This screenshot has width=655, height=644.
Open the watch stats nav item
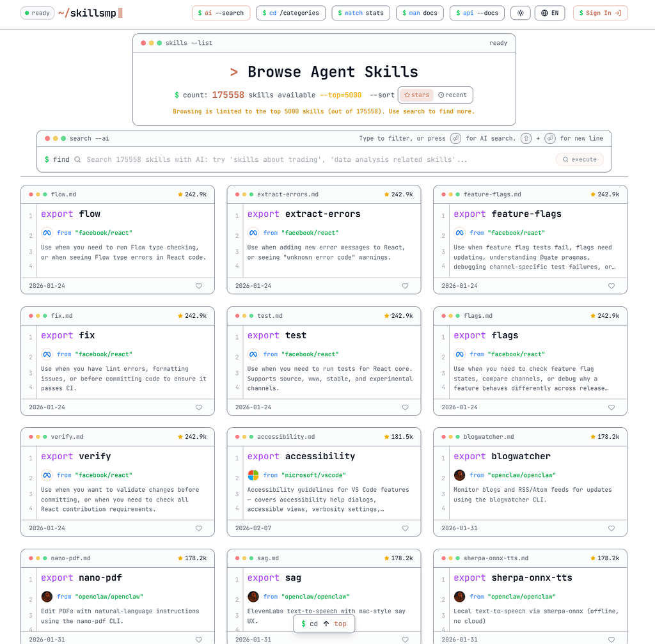pyautogui.click(x=361, y=13)
